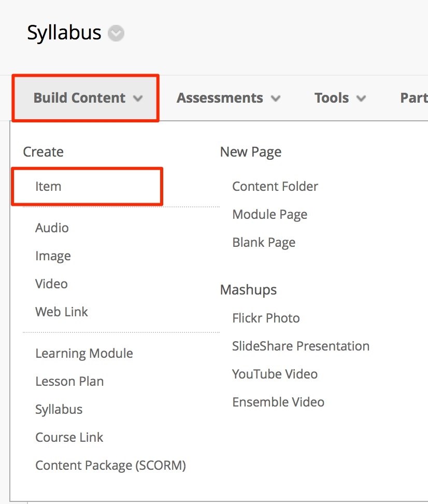Screen dimensions: 428x504
Task: Expand the Tools dropdown menu
Action: coord(340,98)
